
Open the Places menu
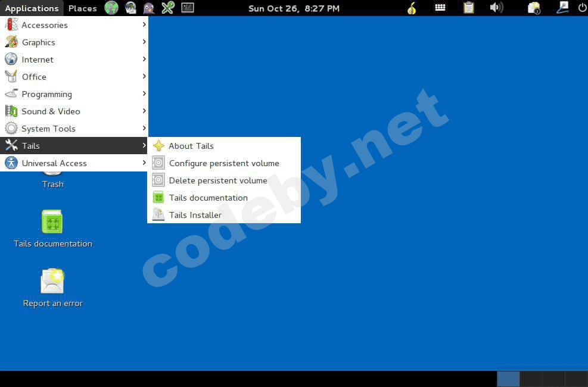click(82, 8)
